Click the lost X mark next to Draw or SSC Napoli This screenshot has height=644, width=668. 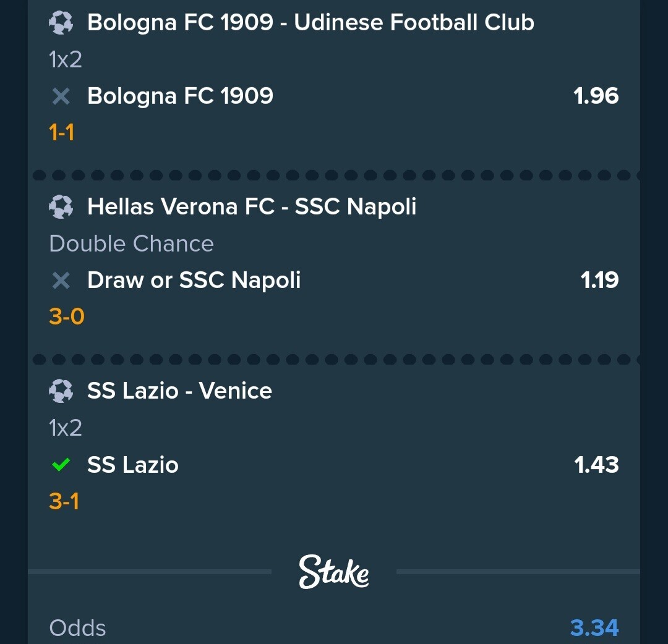click(x=61, y=281)
